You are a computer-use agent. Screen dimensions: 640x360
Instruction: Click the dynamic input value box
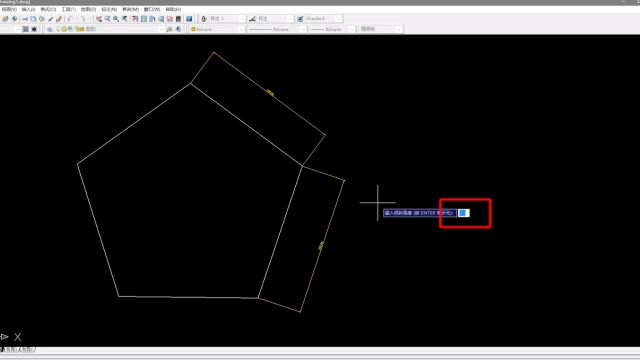464,213
